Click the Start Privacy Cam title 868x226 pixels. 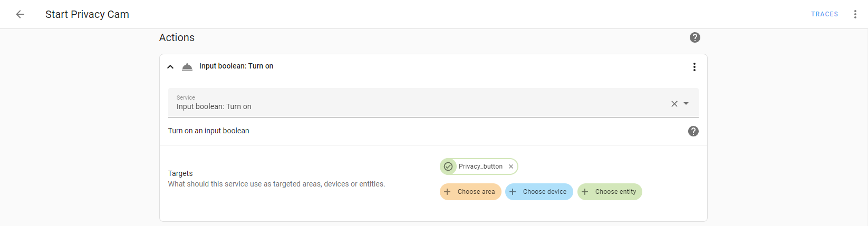point(87,14)
